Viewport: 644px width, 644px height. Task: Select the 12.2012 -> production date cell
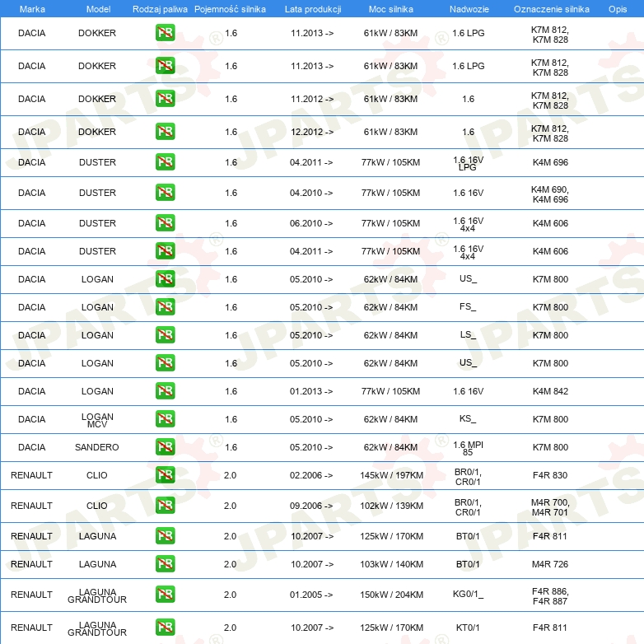(x=312, y=132)
